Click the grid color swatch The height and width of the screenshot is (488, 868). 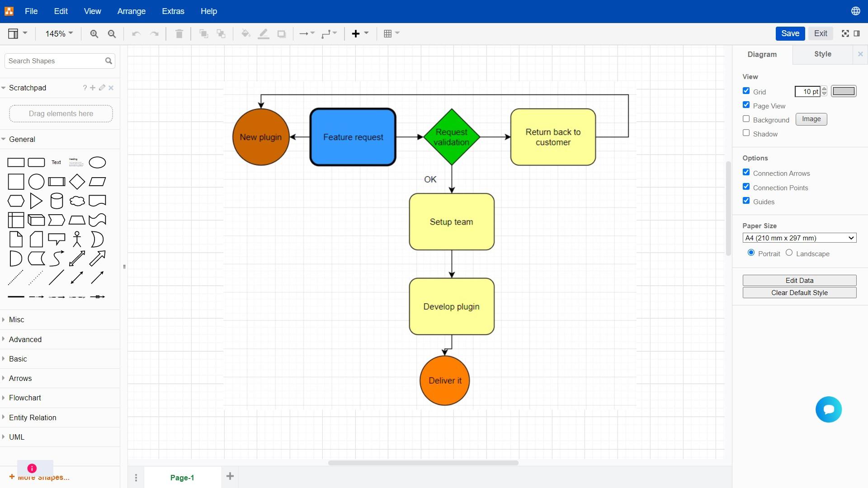[843, 91]
